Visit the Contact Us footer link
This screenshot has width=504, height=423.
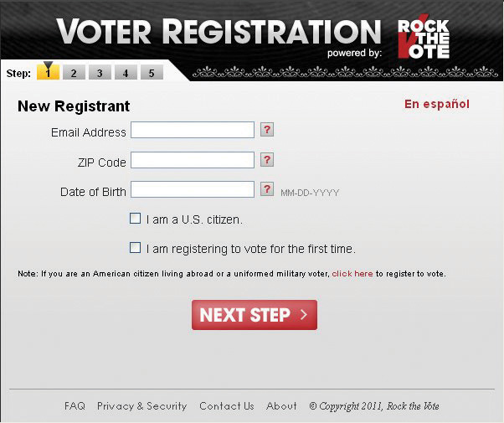pos(227,406)
